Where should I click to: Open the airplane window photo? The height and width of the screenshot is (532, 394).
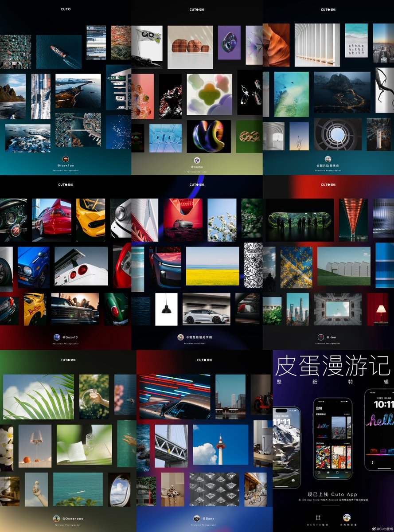pos(119,489)
